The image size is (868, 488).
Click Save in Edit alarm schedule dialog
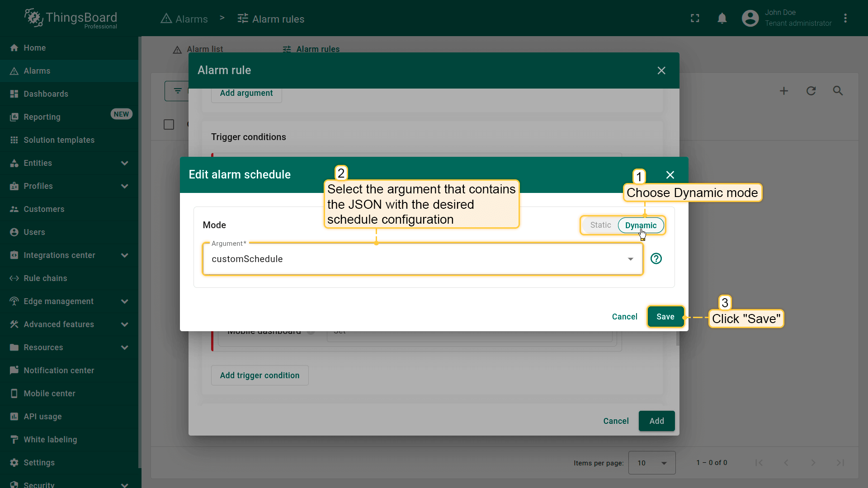(x=665, y=317)
